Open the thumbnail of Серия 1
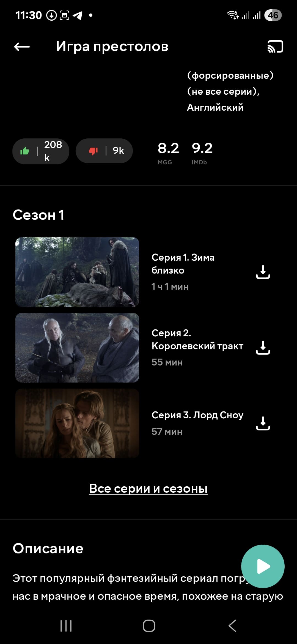 pos(77,272)
